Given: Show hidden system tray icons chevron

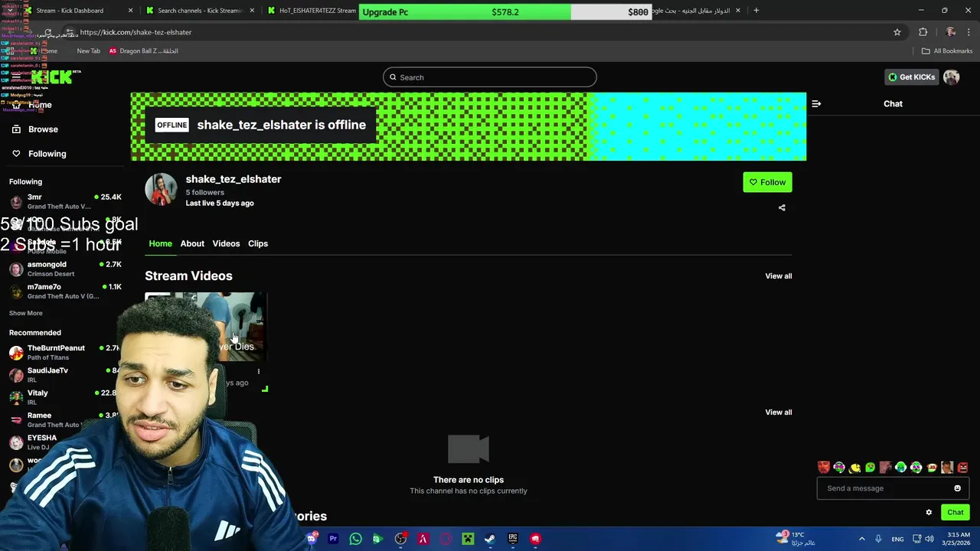Looking at the screenshot, I should click(x=861, y=539).
